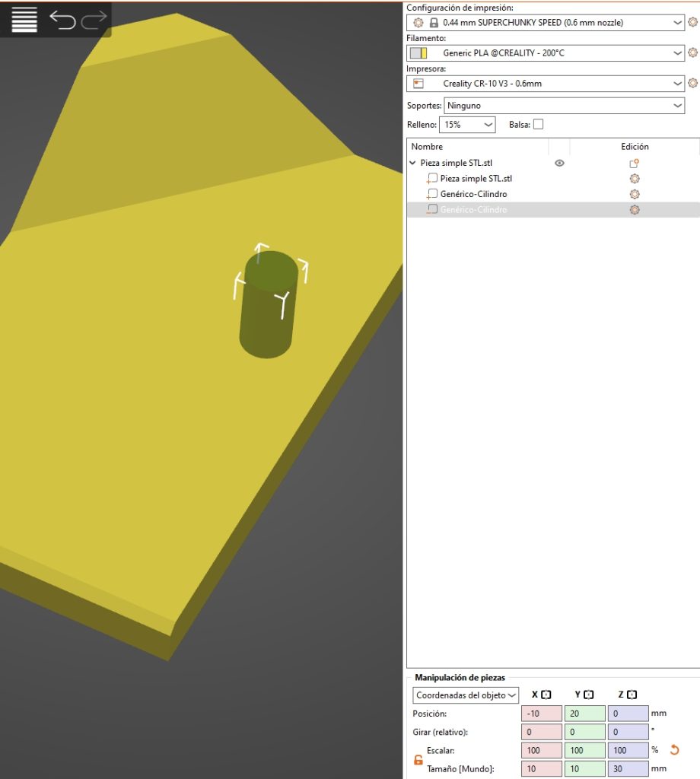Mirror along X axis icon
The height and width of the screenshot is (779, 700).
pos(546,695)
